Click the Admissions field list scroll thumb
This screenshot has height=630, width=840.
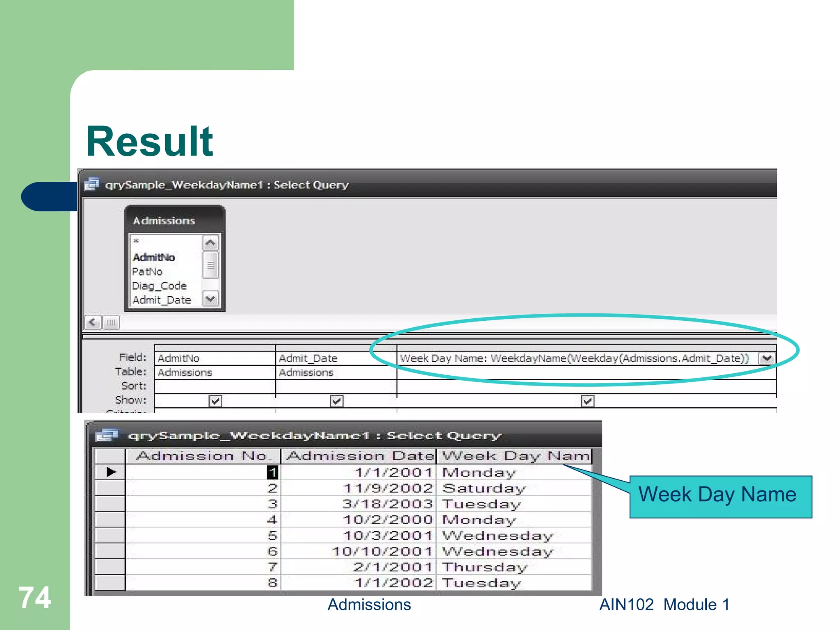(x=210, y=265)
